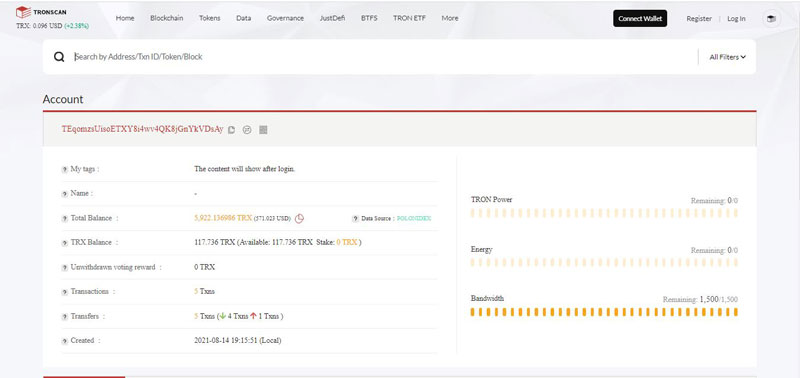Click Energy Remaining 0/0 text
800x378 pixels.
coord(714,250)
